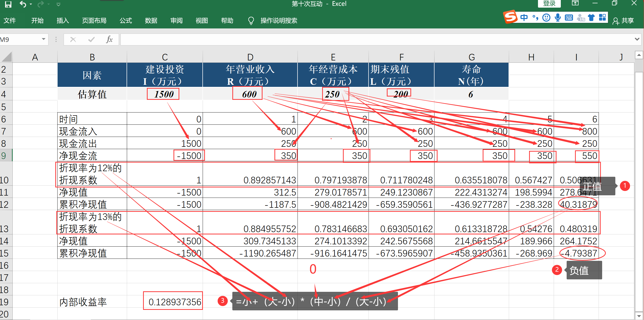
Task: Click the Sogou S logo icon
Action: click(x=510, y=17)
